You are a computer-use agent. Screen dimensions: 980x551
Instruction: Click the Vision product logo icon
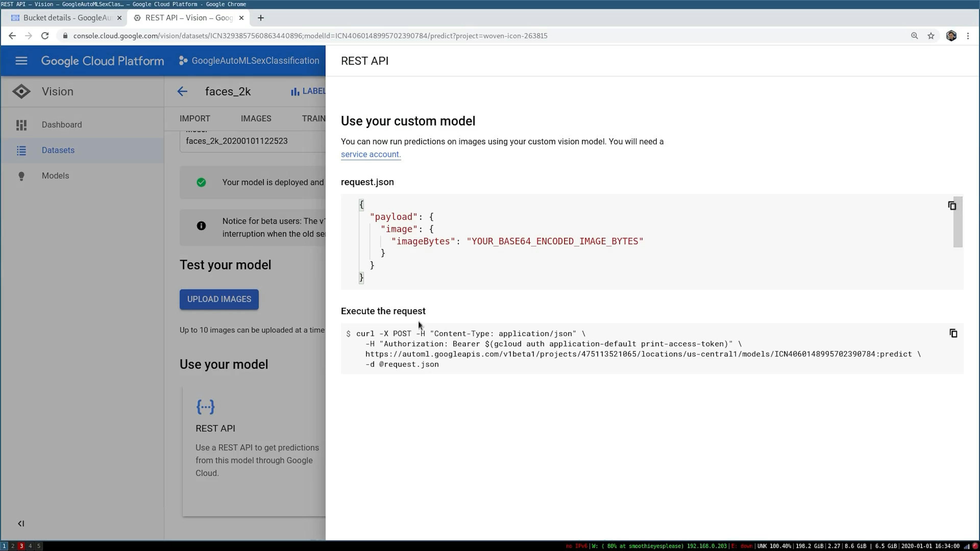pos(21,91)
